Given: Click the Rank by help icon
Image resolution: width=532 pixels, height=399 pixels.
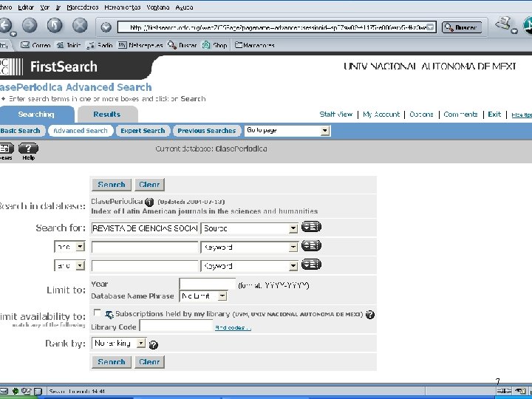Looking at the screenshot, I should click(154, 345).
